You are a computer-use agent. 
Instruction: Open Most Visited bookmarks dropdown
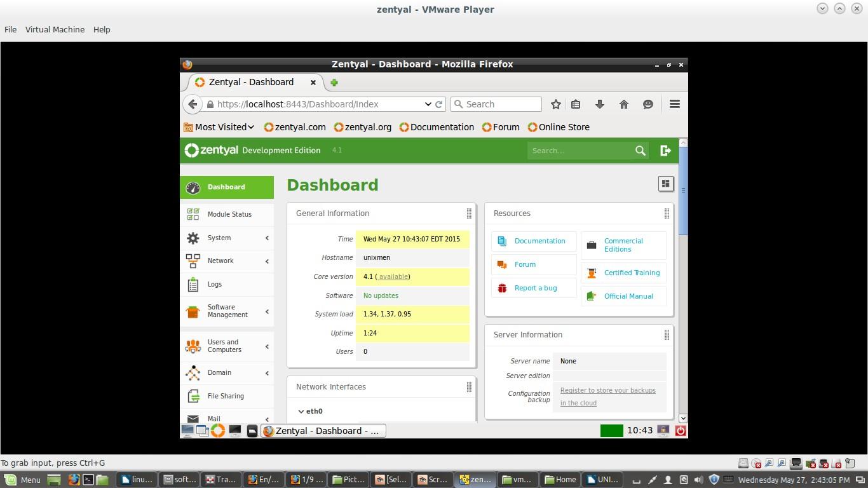pyautogui.click(x=219, y=127)
